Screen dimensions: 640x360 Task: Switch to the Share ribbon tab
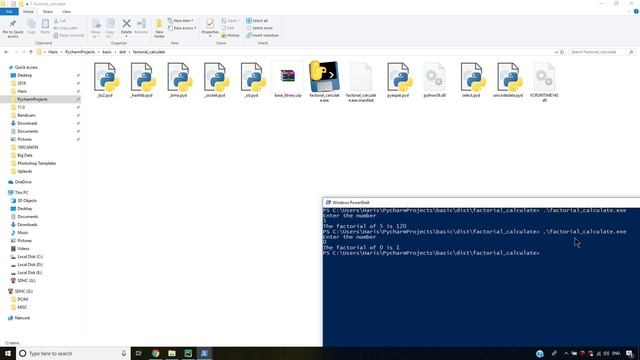pyautogui.click(x=48, y=11)
